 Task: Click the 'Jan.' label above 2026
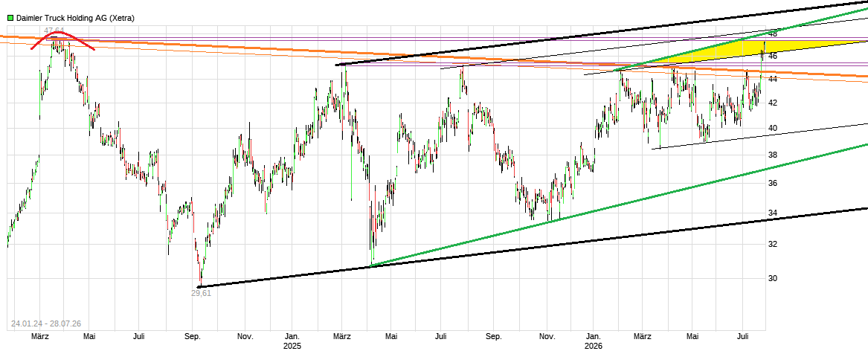(x=593, y=336)
